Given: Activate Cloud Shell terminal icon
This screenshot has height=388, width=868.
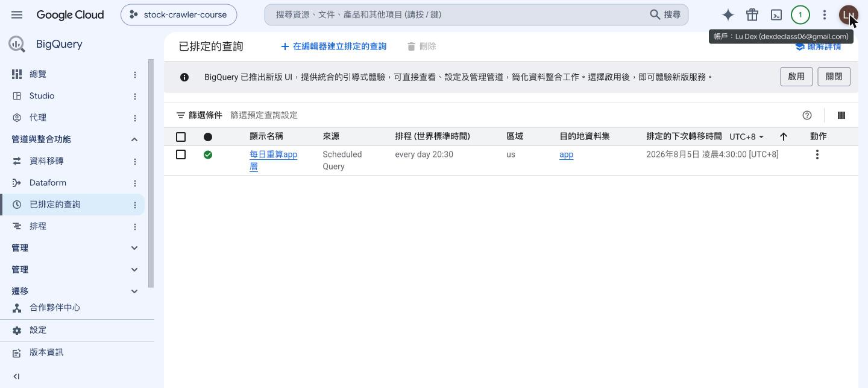Looking at the screenshot, I should 776,14.
